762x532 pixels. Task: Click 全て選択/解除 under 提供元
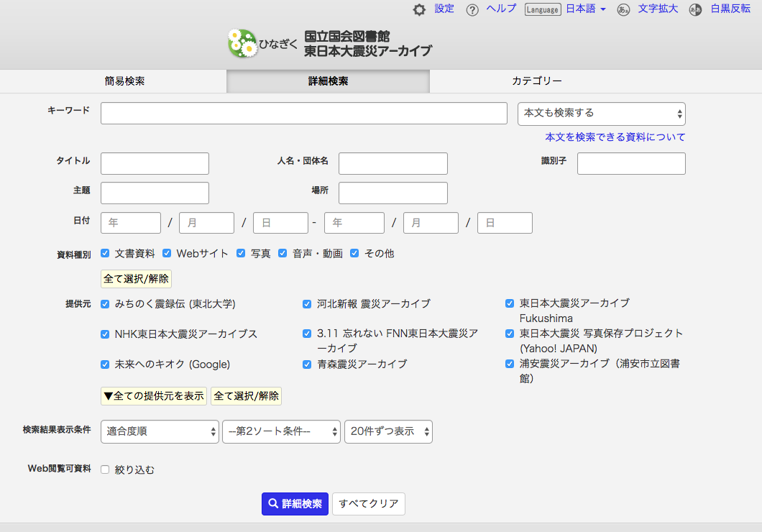246,396
